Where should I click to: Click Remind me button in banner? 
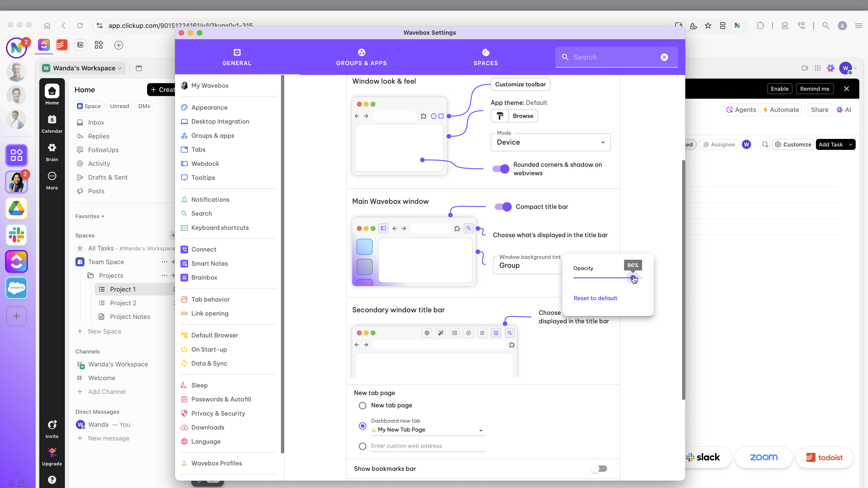pyautogui.click(x=814, y=89)
